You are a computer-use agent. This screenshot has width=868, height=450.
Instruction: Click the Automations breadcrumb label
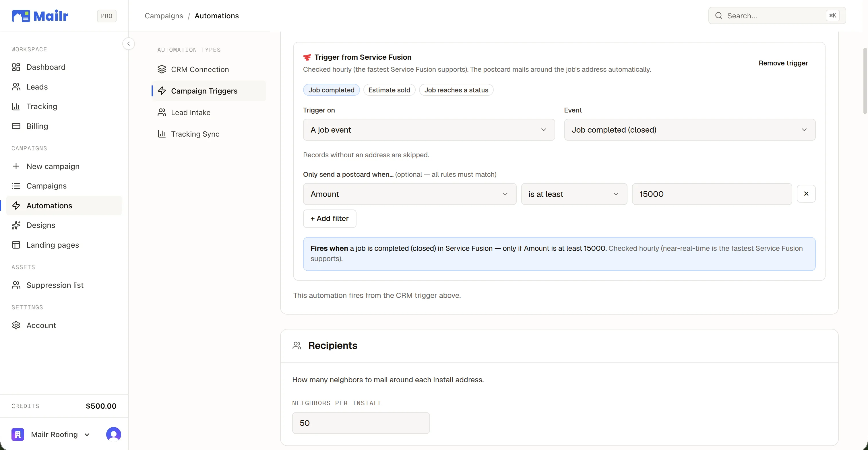pos(217,16)
